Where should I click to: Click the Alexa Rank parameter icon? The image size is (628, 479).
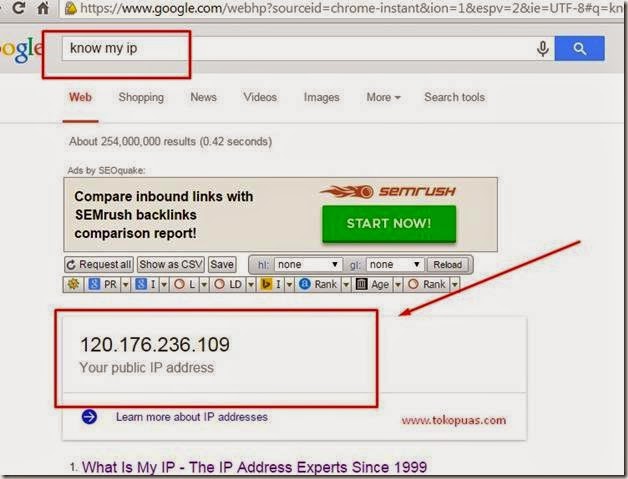pos(305,284)
